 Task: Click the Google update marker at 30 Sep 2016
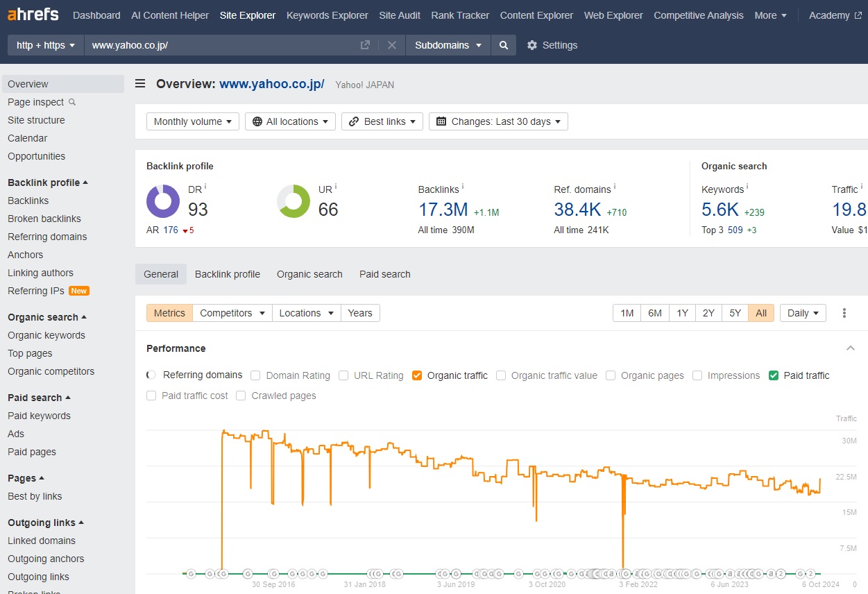(x=273, y=574)
